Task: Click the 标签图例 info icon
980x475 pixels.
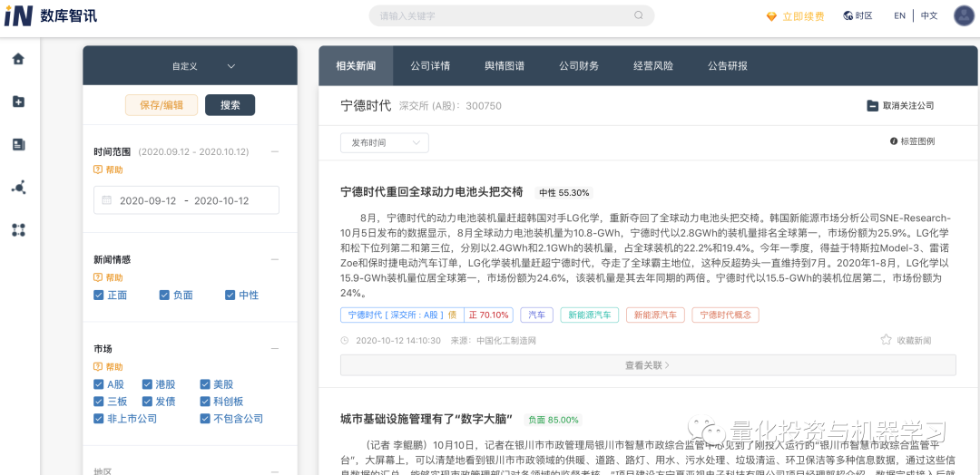Action: pos(894,141)
